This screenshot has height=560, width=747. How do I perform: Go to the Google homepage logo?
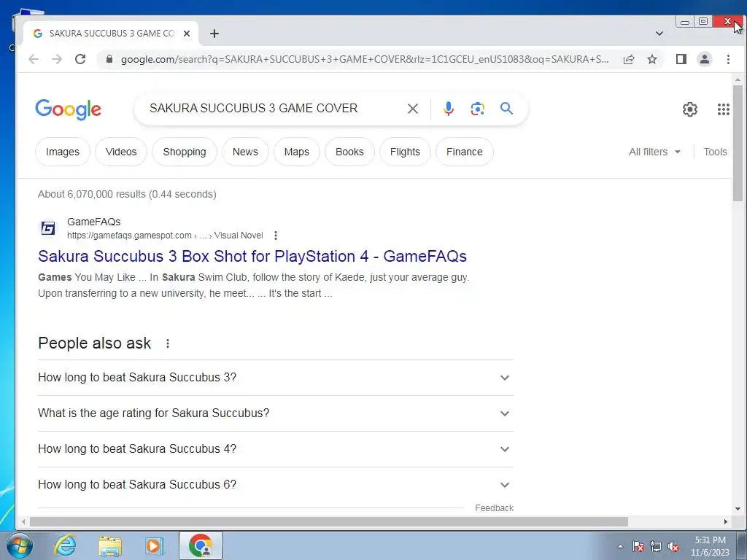pyautogui.click(x=68, y=109)
